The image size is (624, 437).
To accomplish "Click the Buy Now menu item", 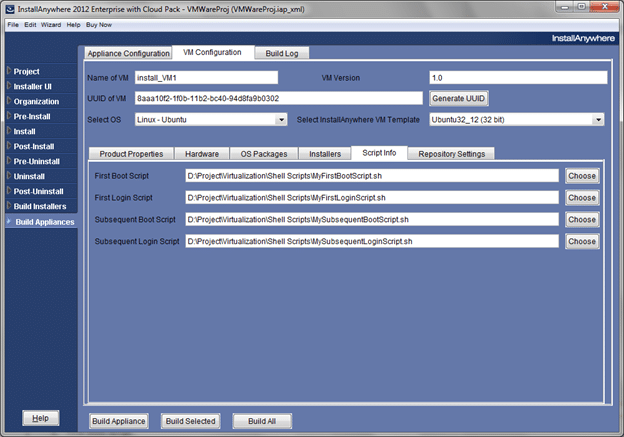I will tap(99, 25).
